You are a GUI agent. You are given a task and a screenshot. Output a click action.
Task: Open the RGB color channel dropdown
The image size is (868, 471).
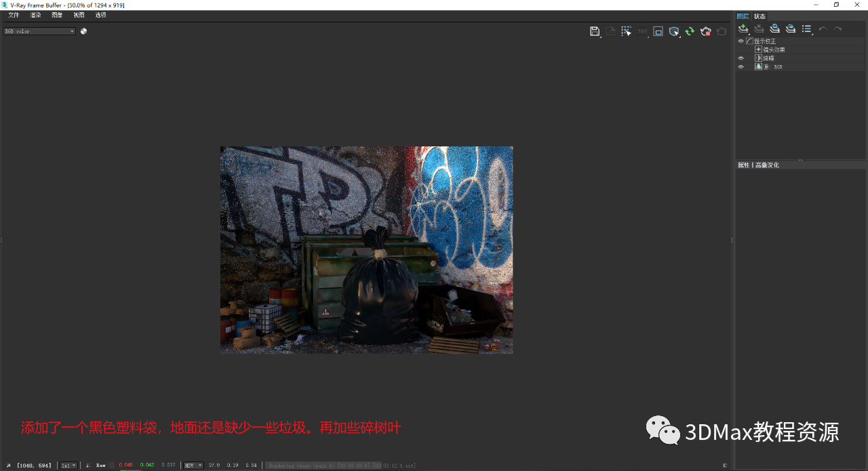[71, 30]
